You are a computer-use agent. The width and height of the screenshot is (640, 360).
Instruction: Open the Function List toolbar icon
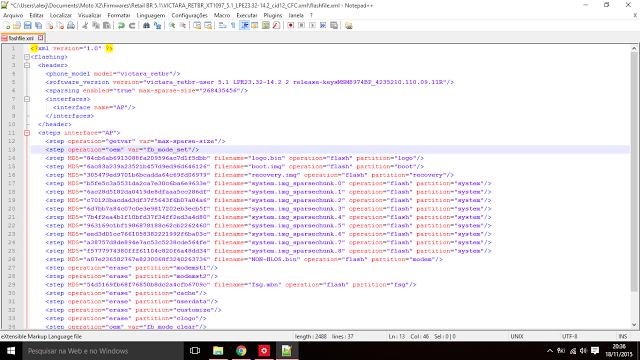[276, 26]
